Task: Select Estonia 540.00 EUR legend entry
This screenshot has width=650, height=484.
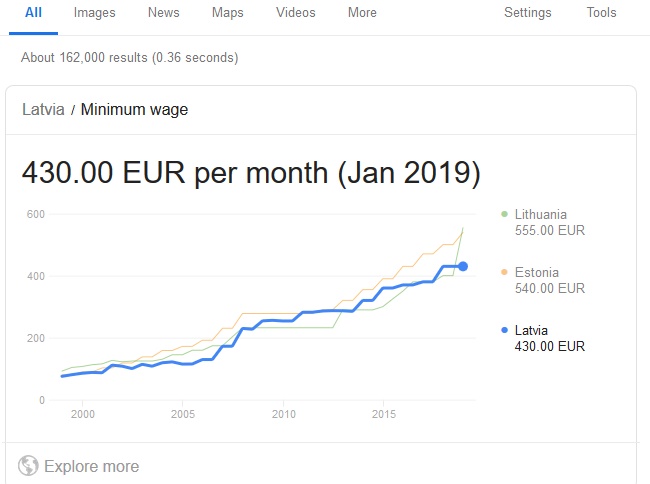Action: [x=543, y=280]
